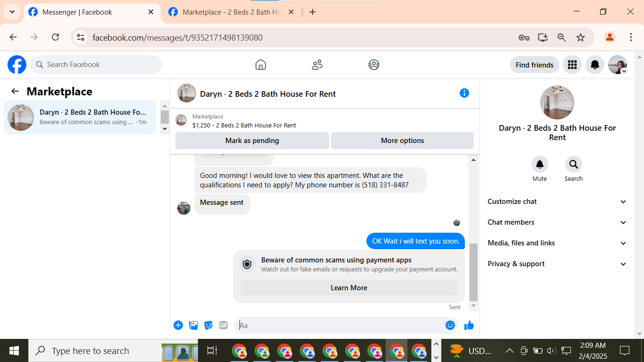
Task: Open the Windows notification center
Action: (x=625, y=351)
